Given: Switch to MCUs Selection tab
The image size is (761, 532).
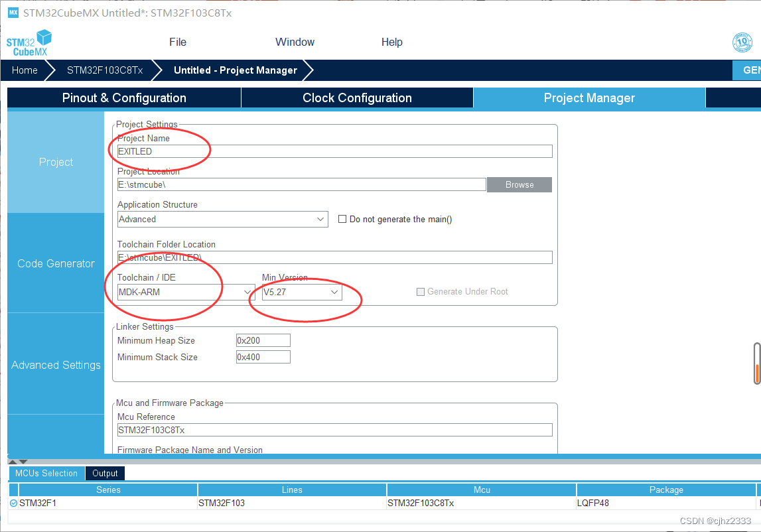Looking at the screenshot, I should click(x=46, y=473).
